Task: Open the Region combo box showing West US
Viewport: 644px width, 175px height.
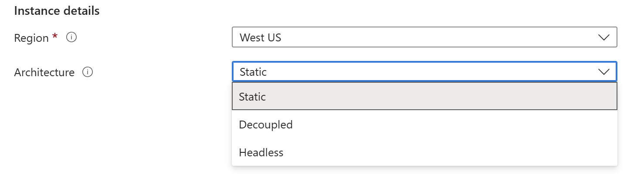Action: coord(424,37)
